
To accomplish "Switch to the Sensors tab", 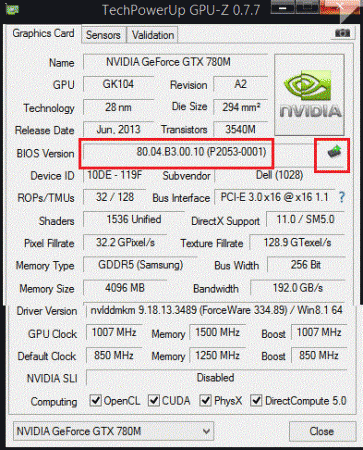I will click(103, 35).
